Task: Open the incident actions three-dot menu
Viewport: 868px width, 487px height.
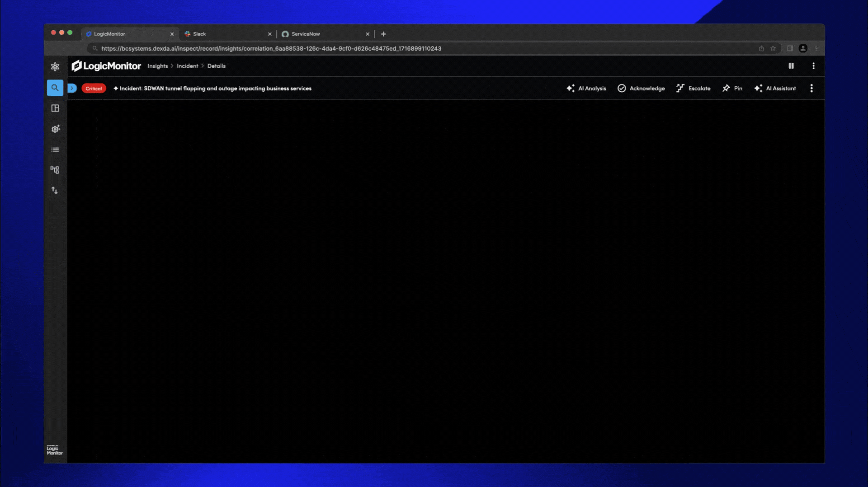Action: tap(811, 89)
